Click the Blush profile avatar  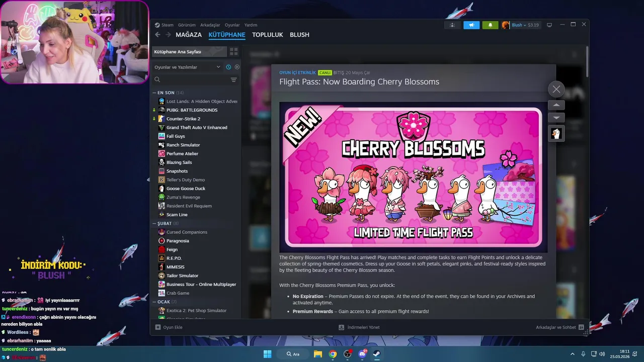tap(506, 25)
